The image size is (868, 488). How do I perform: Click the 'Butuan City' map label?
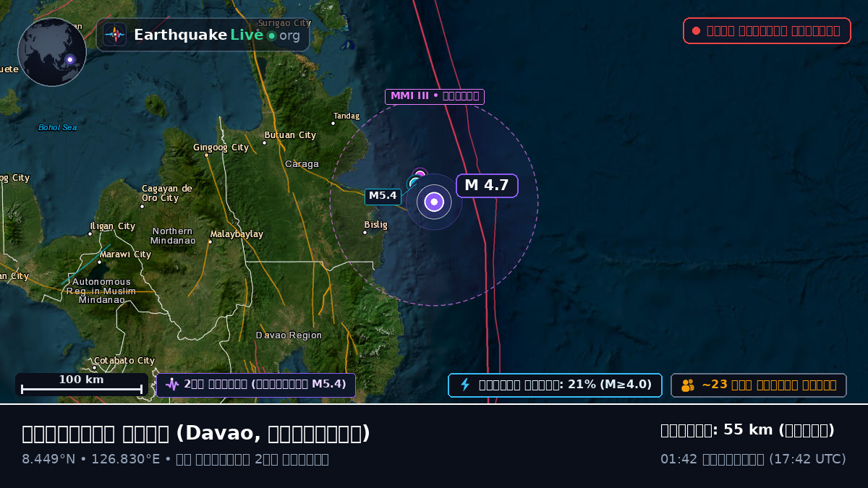(x=290, y=135)
